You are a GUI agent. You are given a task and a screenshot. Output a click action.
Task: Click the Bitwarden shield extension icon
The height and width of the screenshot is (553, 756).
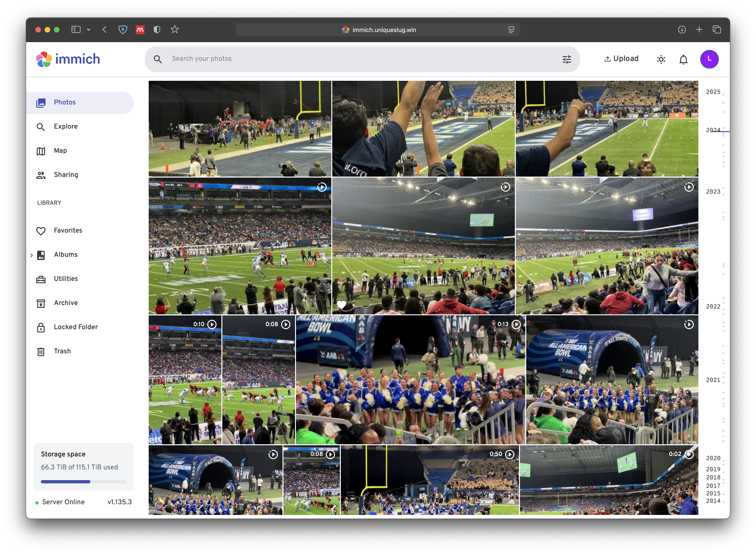pos(123,29)
